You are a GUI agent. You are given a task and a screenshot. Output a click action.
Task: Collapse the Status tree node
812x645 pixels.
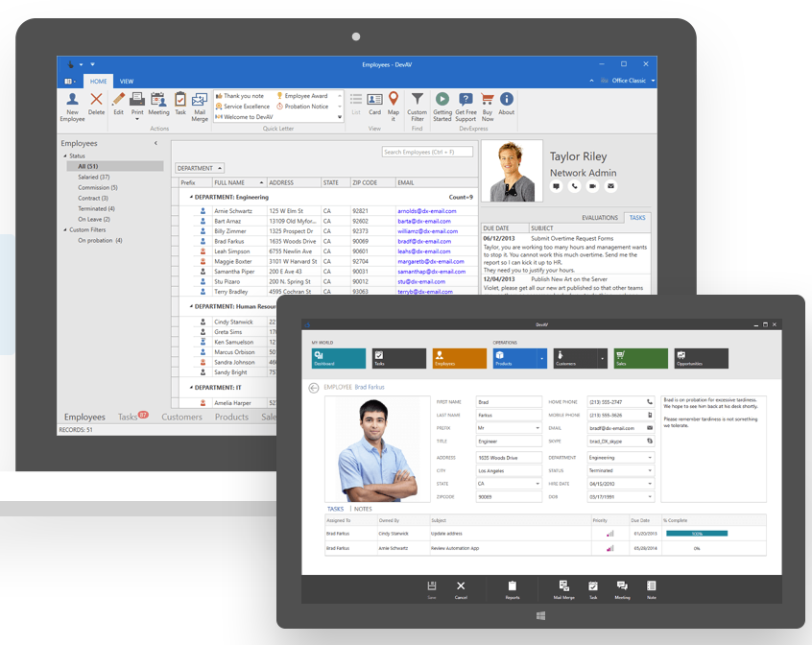[65, 155]
